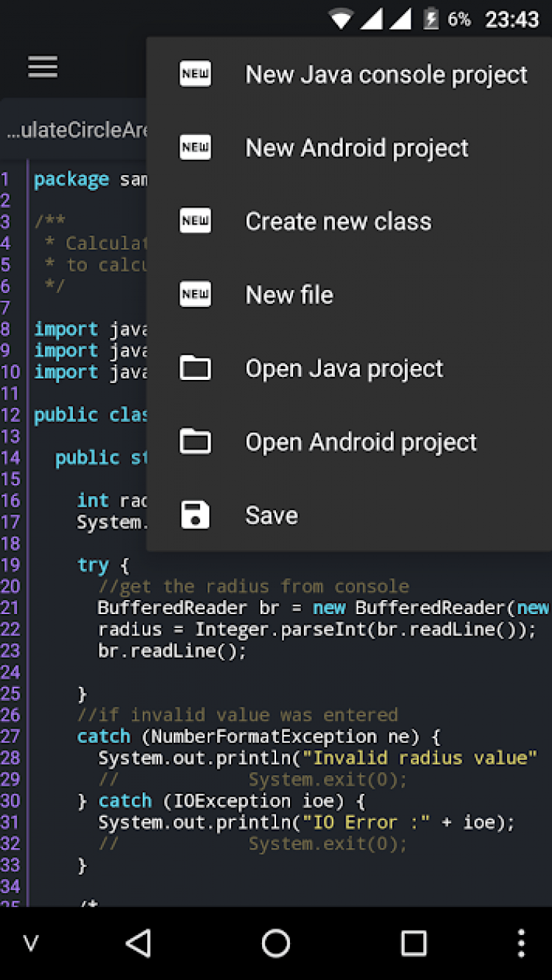552x980 pixels.
Task: Select New Android project menu entry
Action: pos(350,147)
